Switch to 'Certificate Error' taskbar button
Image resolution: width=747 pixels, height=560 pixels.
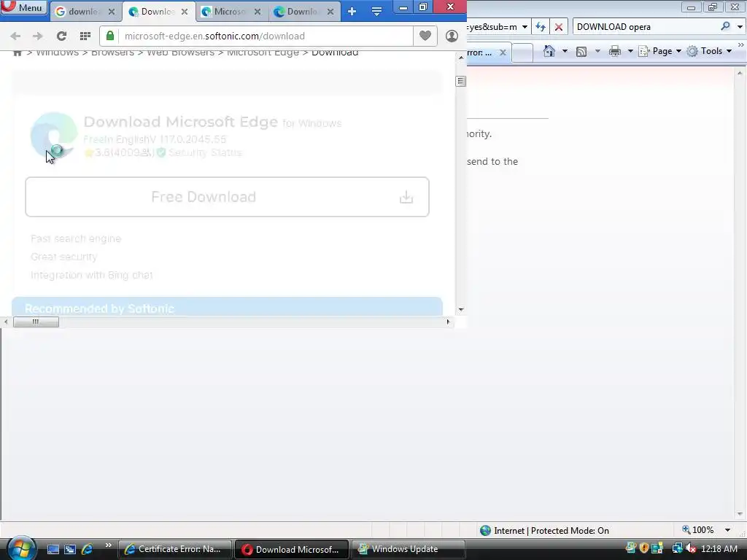pyautogui.click(x=175, y=549)
